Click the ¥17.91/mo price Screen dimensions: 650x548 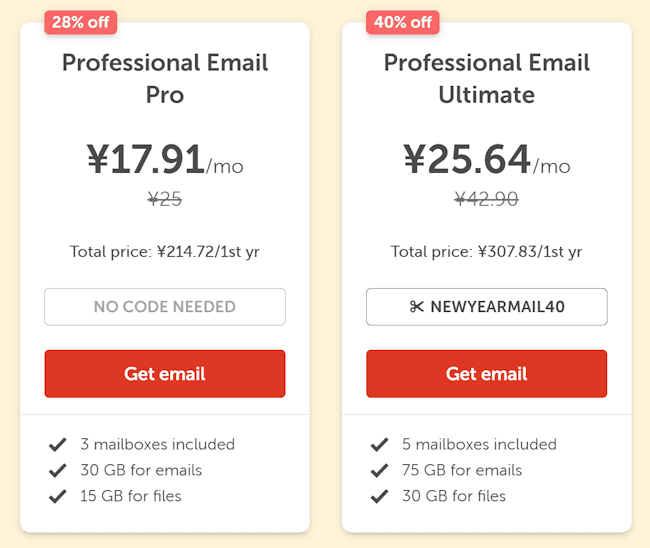165,160
